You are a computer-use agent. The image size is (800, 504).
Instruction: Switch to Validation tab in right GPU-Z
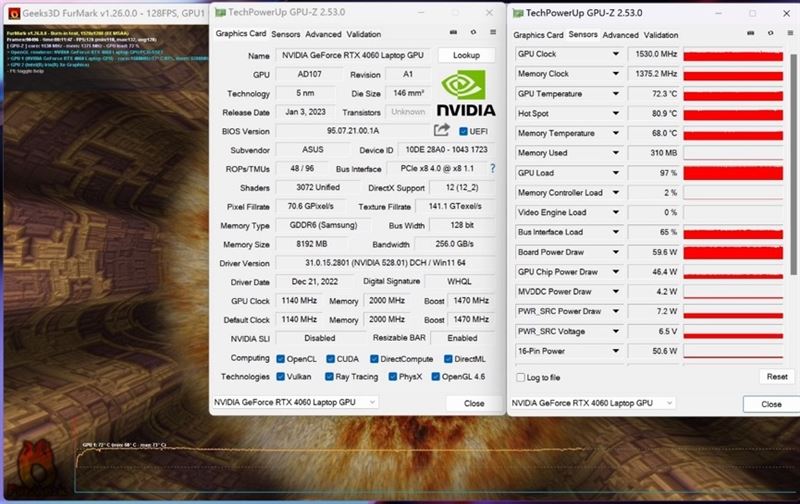pos(660,35)
